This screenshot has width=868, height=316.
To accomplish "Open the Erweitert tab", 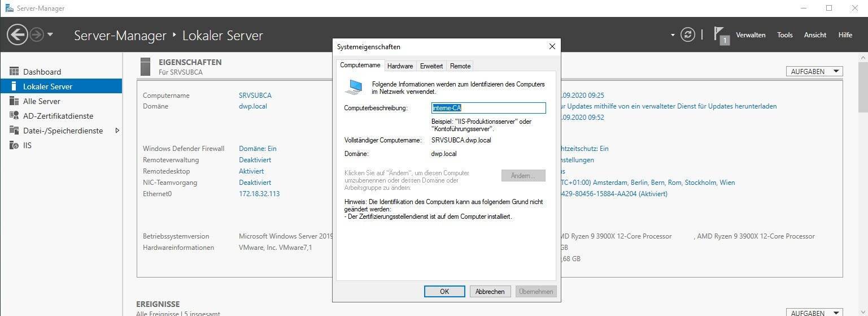I will 431,66.
